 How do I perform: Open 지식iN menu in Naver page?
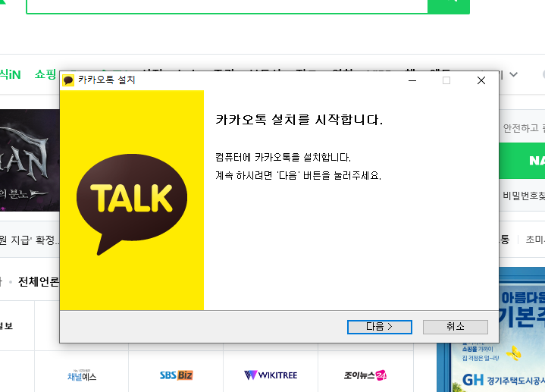[x=10, y=74]
